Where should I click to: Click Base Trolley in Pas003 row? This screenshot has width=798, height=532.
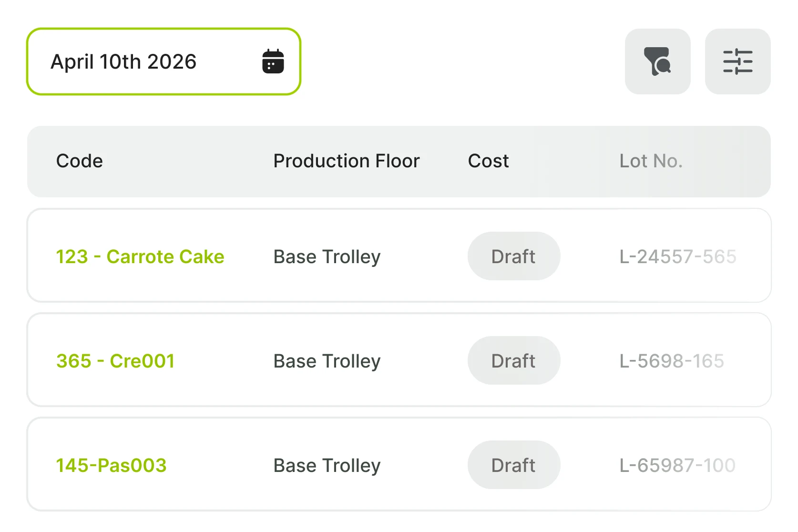[x=327, y=465]
